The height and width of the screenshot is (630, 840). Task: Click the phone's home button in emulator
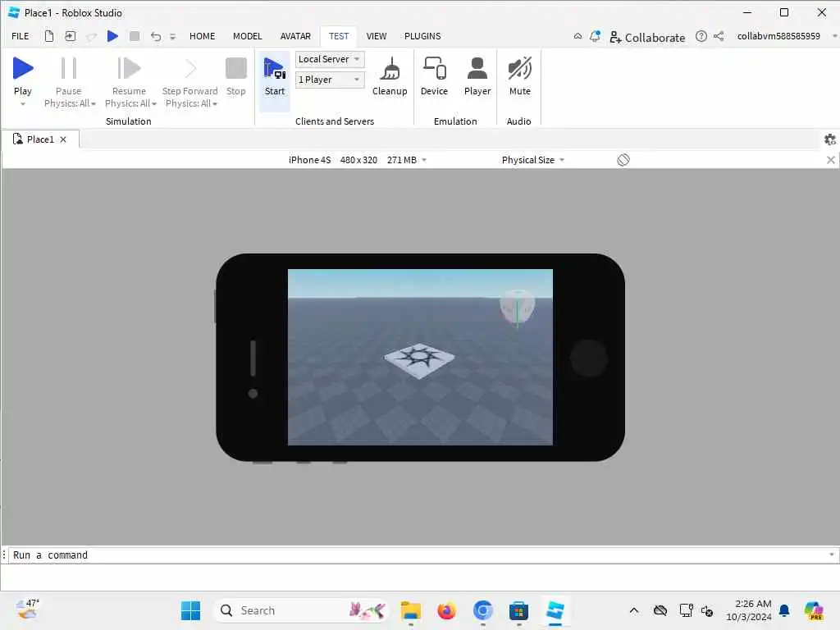point(588,358)
